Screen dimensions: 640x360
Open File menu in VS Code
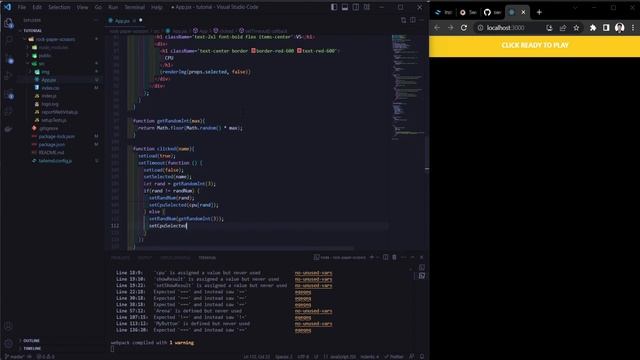[22, 7]
